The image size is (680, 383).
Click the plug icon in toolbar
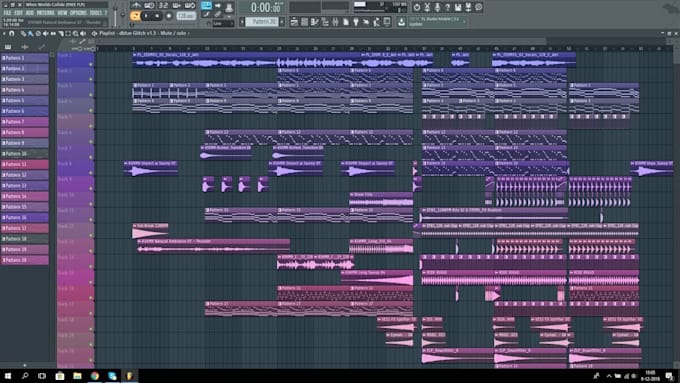[x=356, y=22]
